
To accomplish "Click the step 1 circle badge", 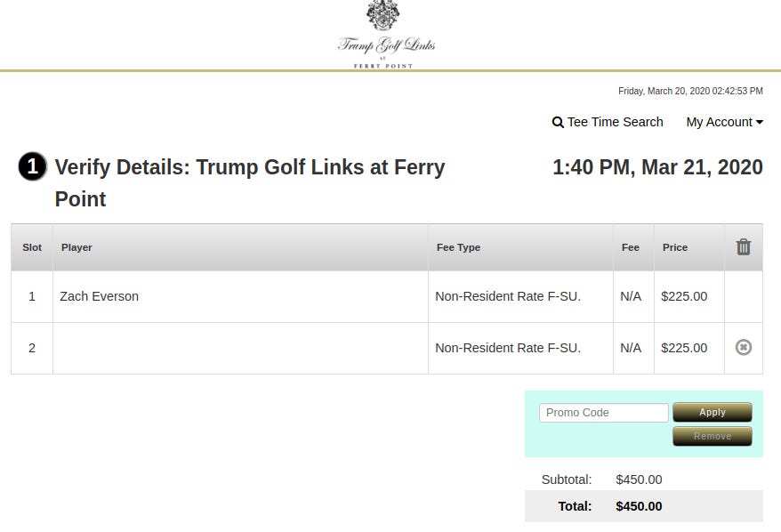I will 32,166.
